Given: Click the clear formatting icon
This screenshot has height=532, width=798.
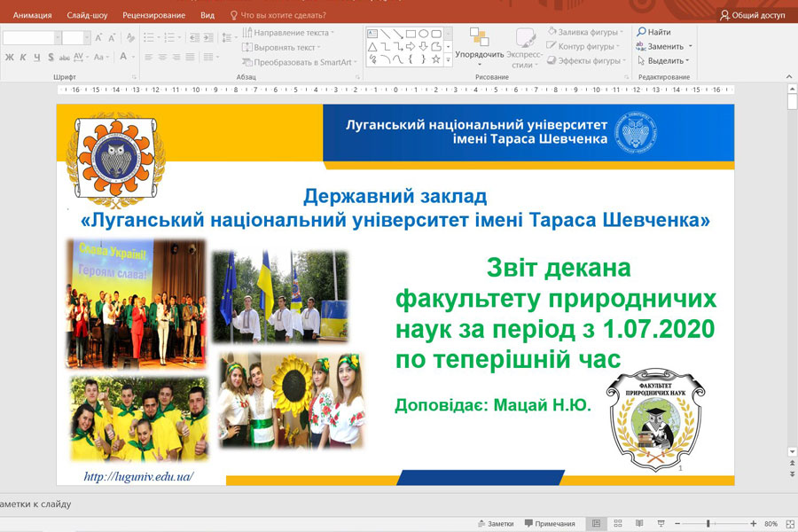Looking at the screenshot, I should [130, 37].
